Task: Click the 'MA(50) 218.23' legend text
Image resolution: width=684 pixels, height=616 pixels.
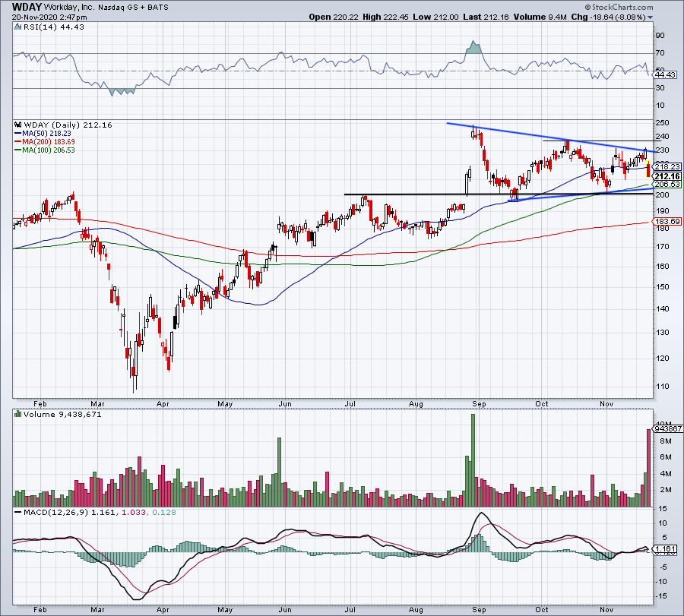Action: pyautogui.click(x=46, y=134)
